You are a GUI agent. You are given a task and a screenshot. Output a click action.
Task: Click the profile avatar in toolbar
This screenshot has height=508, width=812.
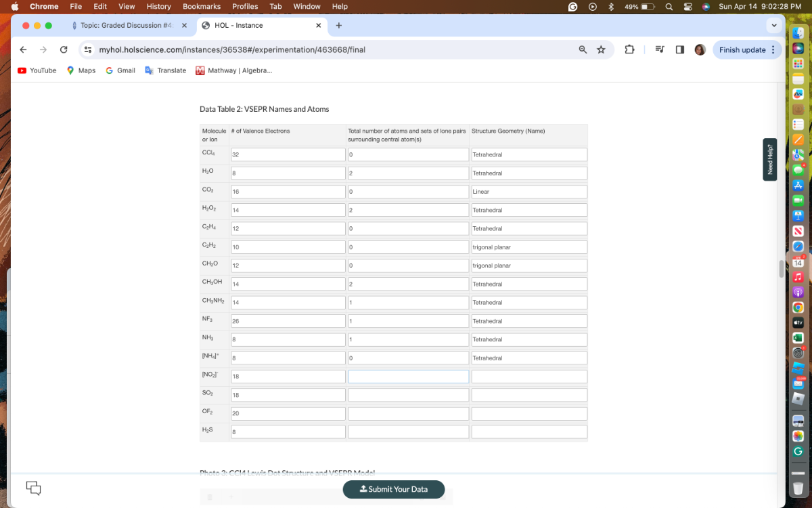700,49
